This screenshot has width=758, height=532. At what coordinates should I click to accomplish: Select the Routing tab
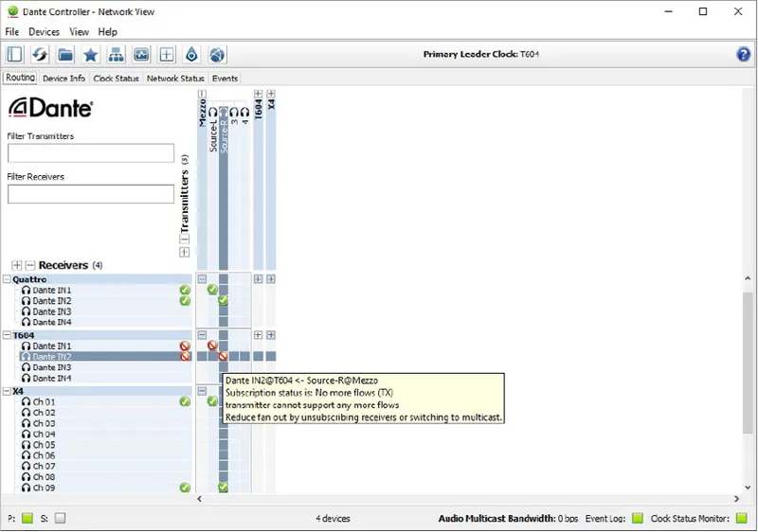20,78
